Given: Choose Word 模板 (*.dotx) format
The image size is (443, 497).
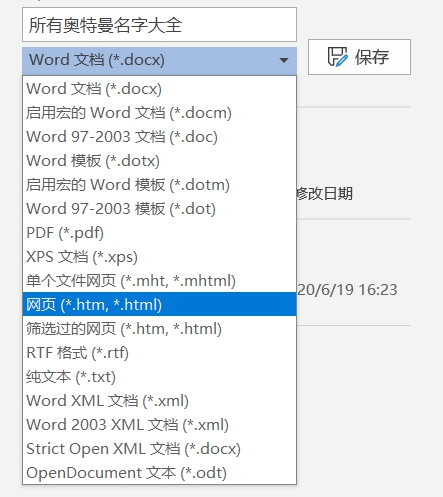Looking at the screenshot, I should 159,161.
